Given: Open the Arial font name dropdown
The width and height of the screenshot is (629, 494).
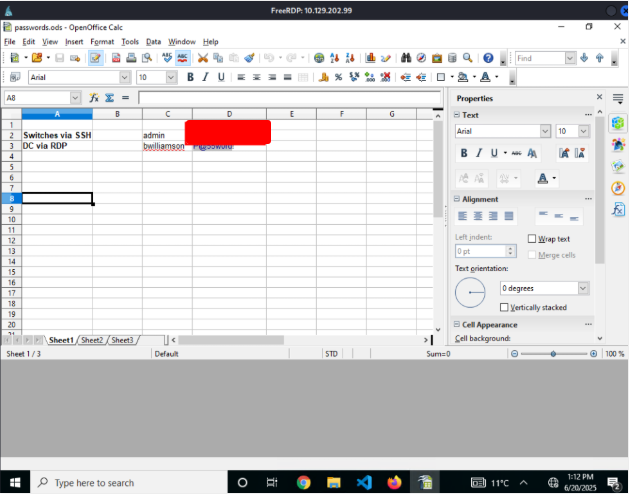Looking at the screenshot, I should pyautogui.click(x=125, y=77).
